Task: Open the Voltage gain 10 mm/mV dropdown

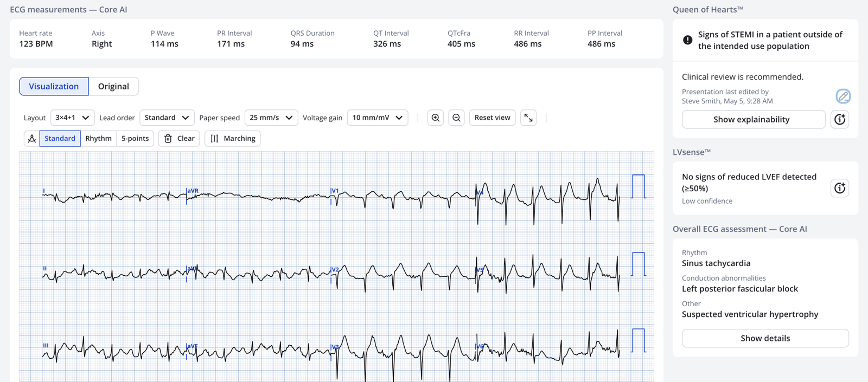Action: (378, 118)
